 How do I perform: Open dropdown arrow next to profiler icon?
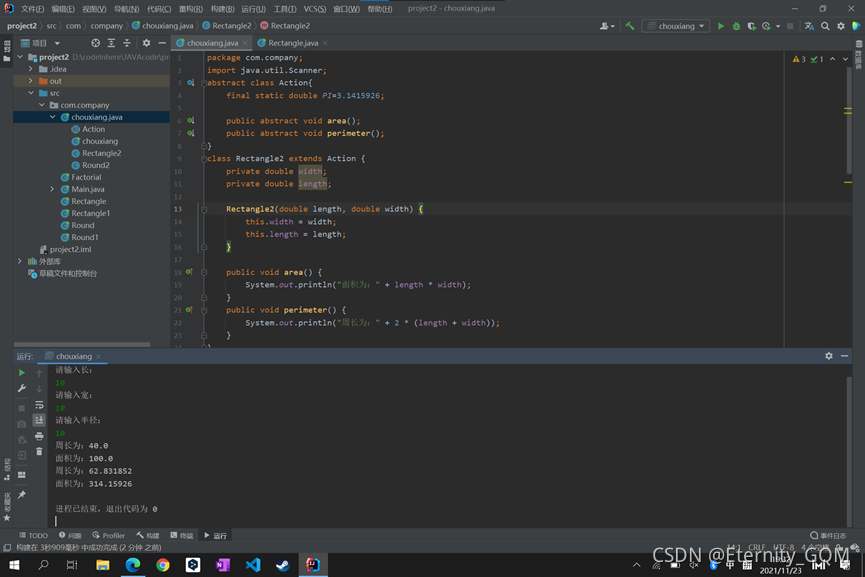[x=778, y=26]
